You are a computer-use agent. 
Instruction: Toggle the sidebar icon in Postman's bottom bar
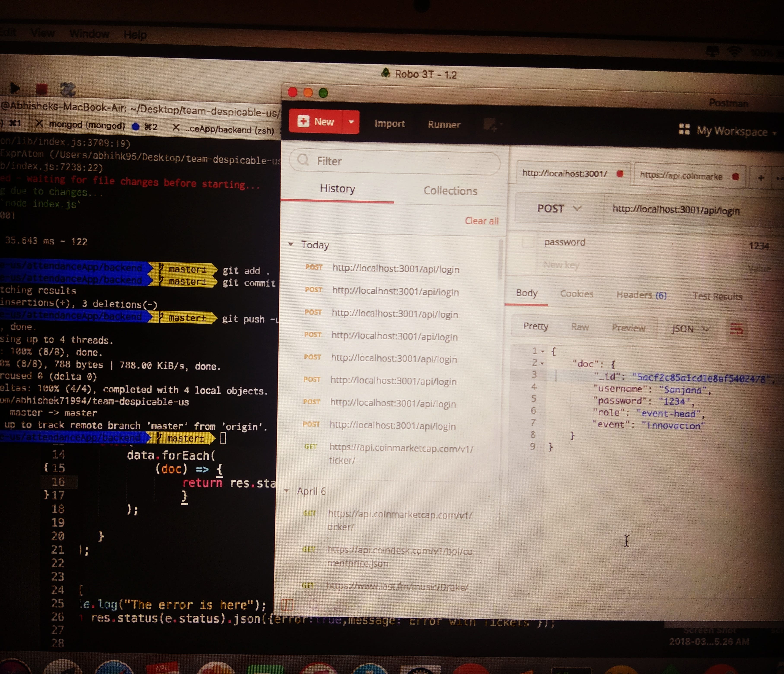tap(287, 605)
